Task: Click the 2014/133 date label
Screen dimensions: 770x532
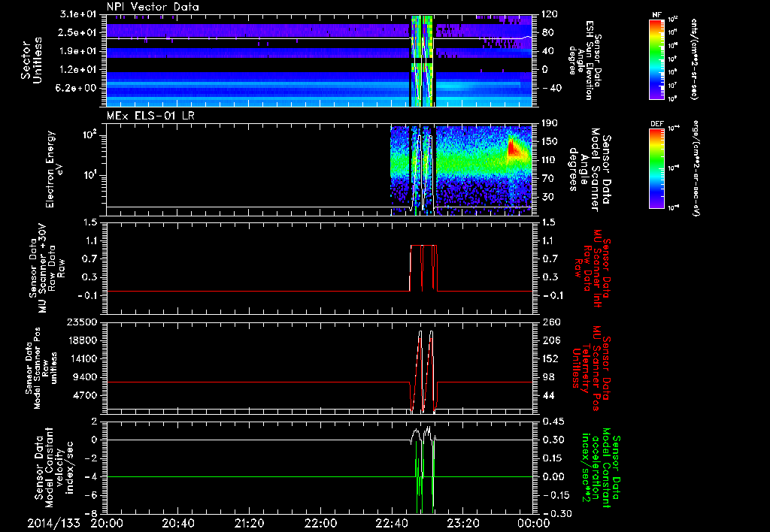Action: tap(53, 523)
